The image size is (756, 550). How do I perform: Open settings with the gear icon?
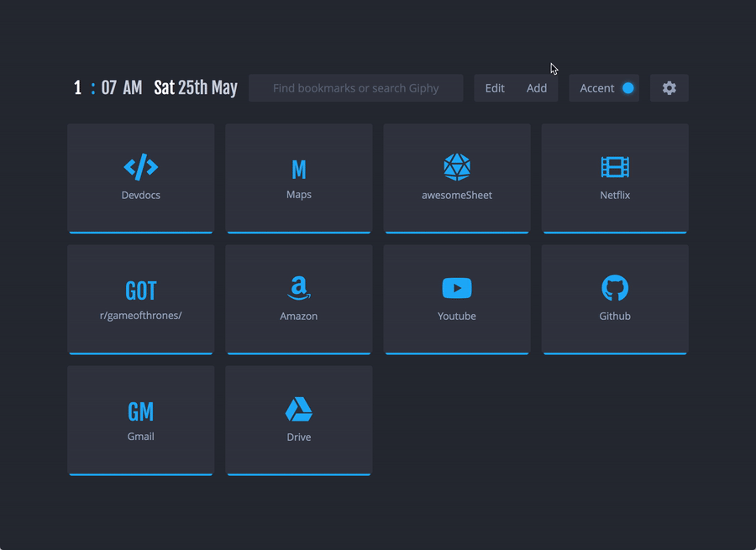669,88
